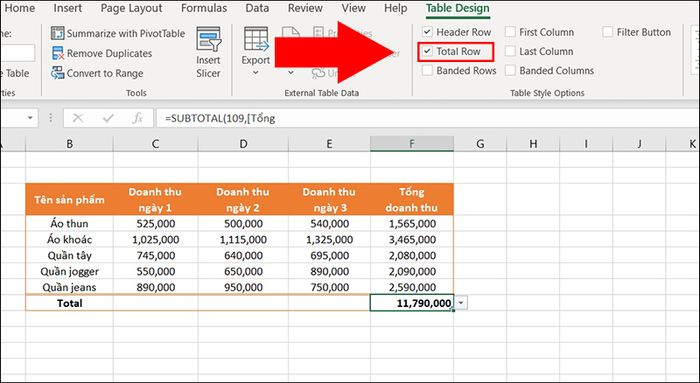Viewport: 700px width, 383px height.
Task: Toggle the Total Row checkbox
Action: tap(427, 51)
